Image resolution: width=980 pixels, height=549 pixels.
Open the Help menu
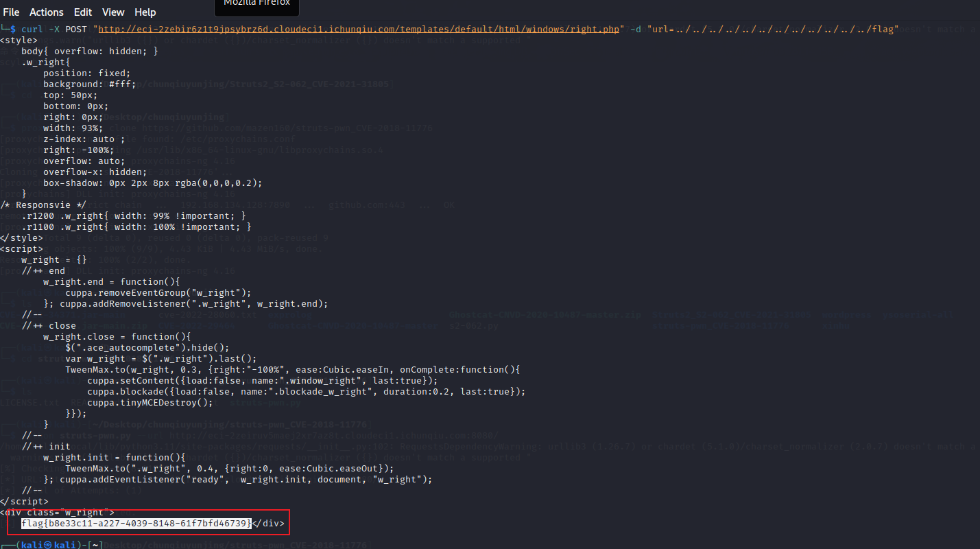[x=145, y=12]
